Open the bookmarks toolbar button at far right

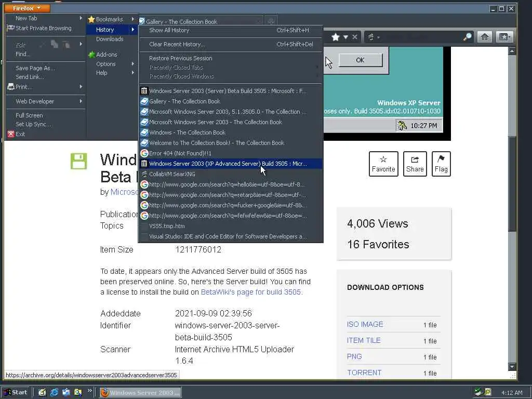coord(504,37)
